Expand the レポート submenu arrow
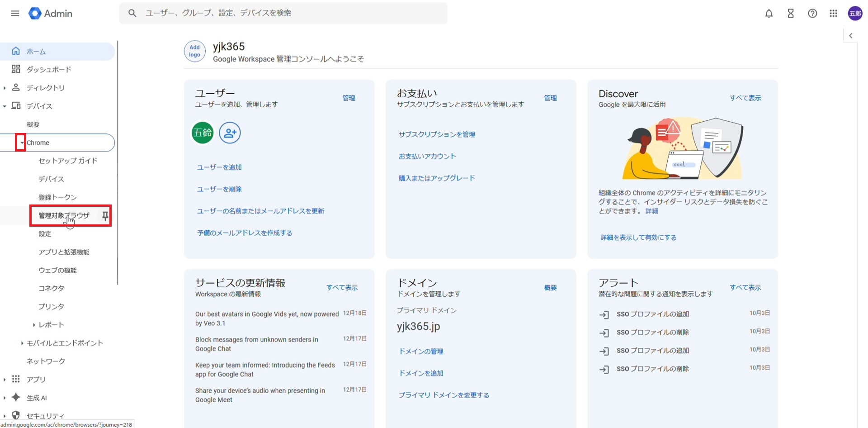The height and width of the screenshot is (428, 868). [34, 325]
